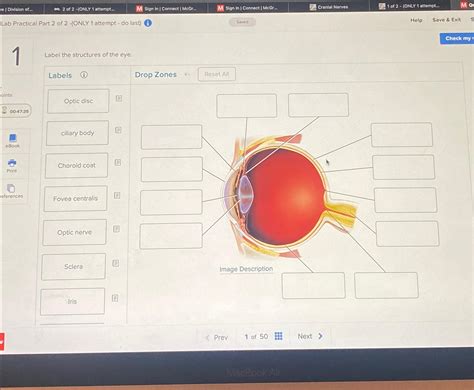
Task: Switch to the second 'Sign in | Connect' browser tab
Action: click(248, 8)
